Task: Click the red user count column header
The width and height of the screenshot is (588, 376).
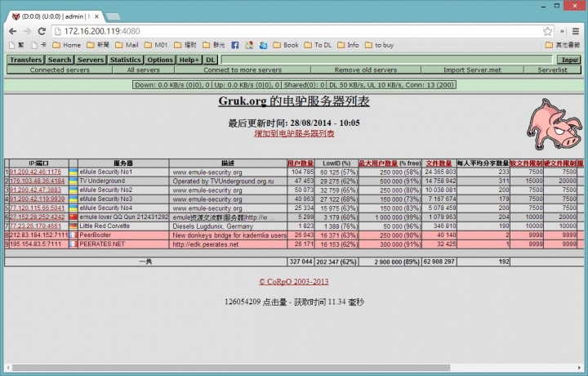Action: tap(301, 163)
